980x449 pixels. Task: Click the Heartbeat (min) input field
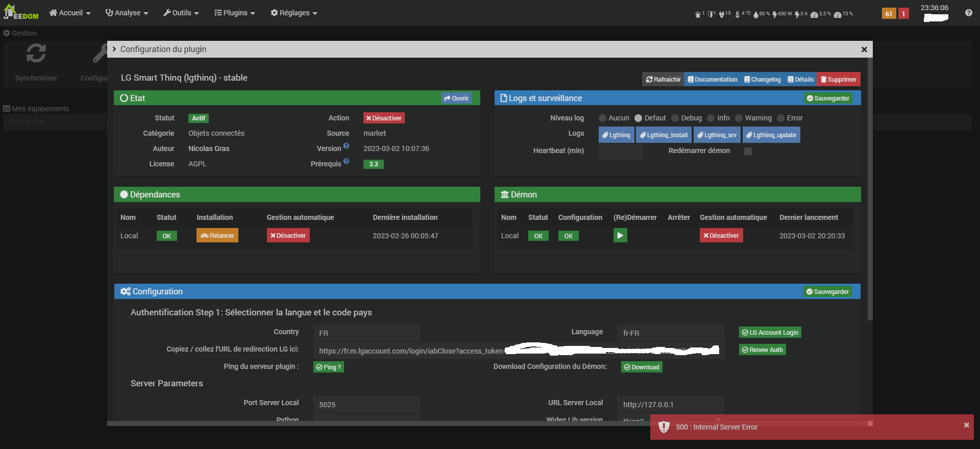620,152
